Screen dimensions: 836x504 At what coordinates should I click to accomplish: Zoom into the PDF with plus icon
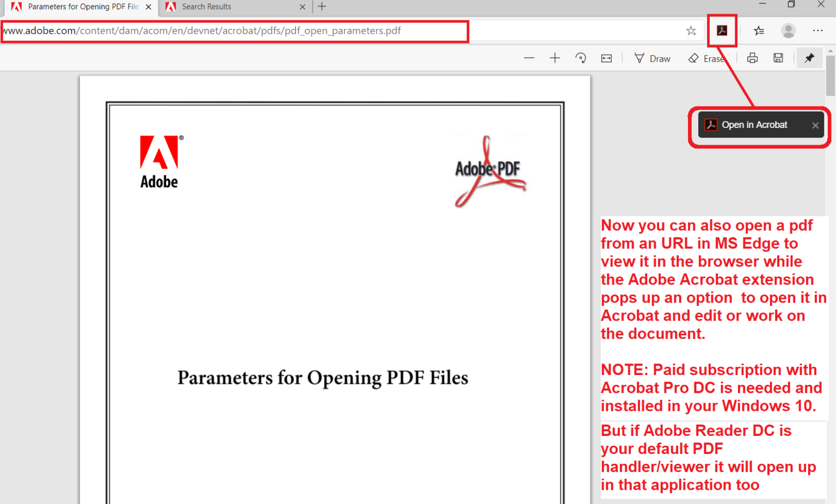[x=555, y=58]
